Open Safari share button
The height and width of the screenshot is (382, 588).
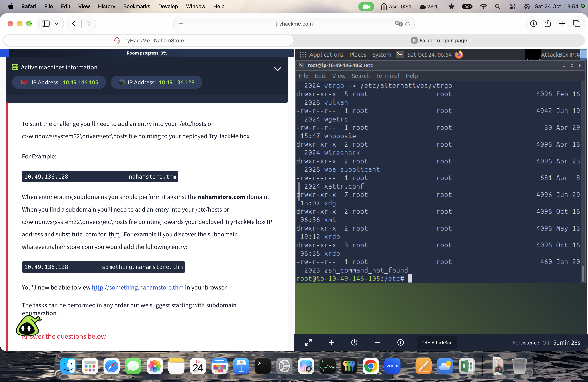(548, 23)
